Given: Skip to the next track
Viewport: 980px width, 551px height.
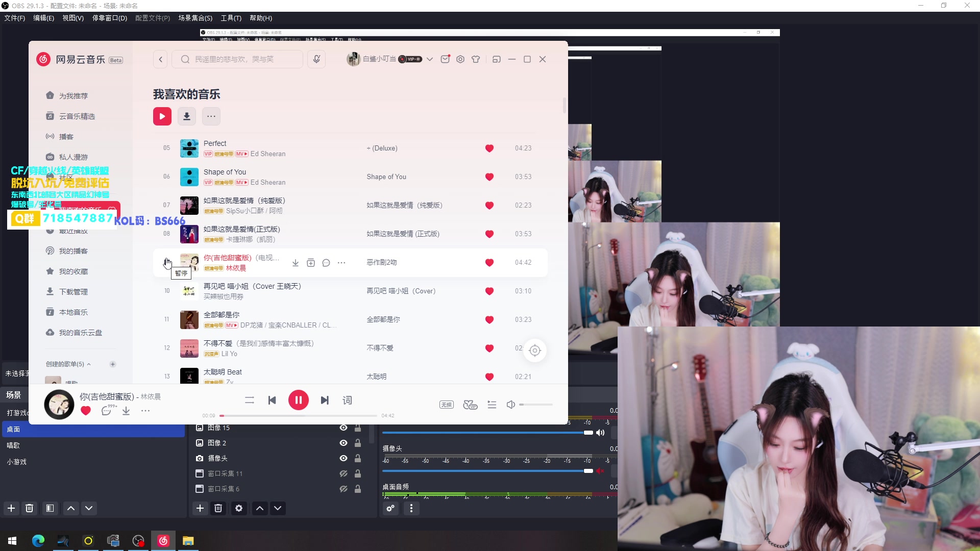Looking at the screenshot, I should point(325,400).
